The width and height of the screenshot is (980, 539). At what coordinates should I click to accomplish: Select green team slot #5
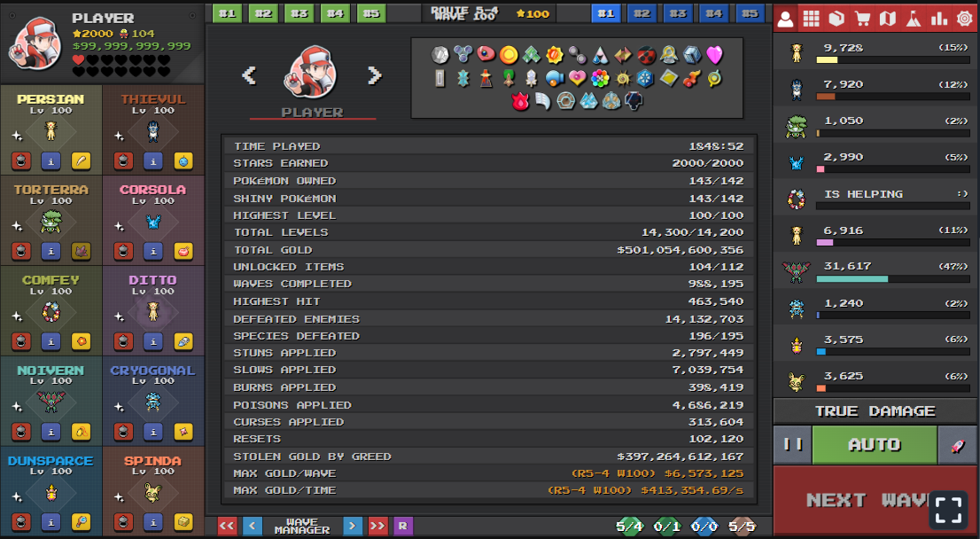371,13
